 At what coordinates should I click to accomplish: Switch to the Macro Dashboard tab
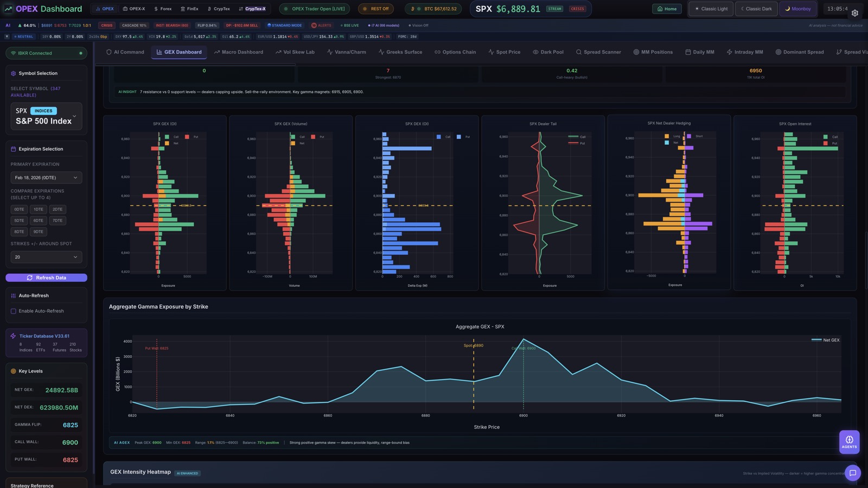tap(239, 52)
